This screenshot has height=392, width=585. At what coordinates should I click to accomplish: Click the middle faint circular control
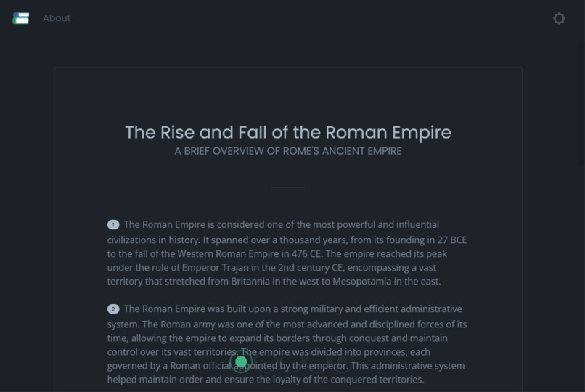tap(292, 362)
